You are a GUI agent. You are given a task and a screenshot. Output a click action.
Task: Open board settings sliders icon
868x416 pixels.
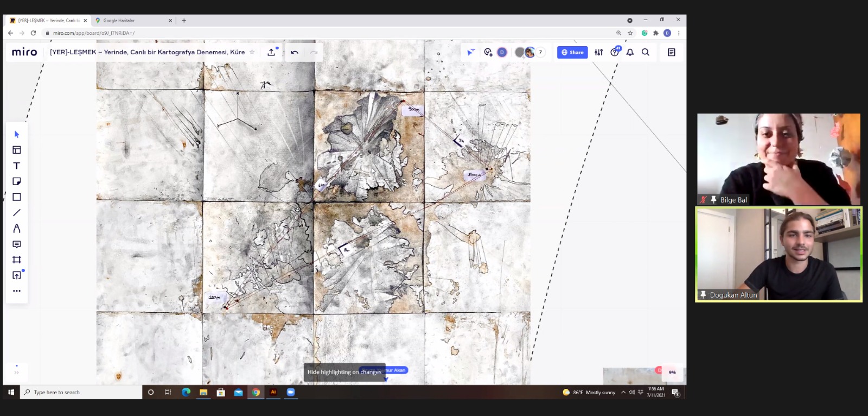pyautogui.click(x=598, y=52)
